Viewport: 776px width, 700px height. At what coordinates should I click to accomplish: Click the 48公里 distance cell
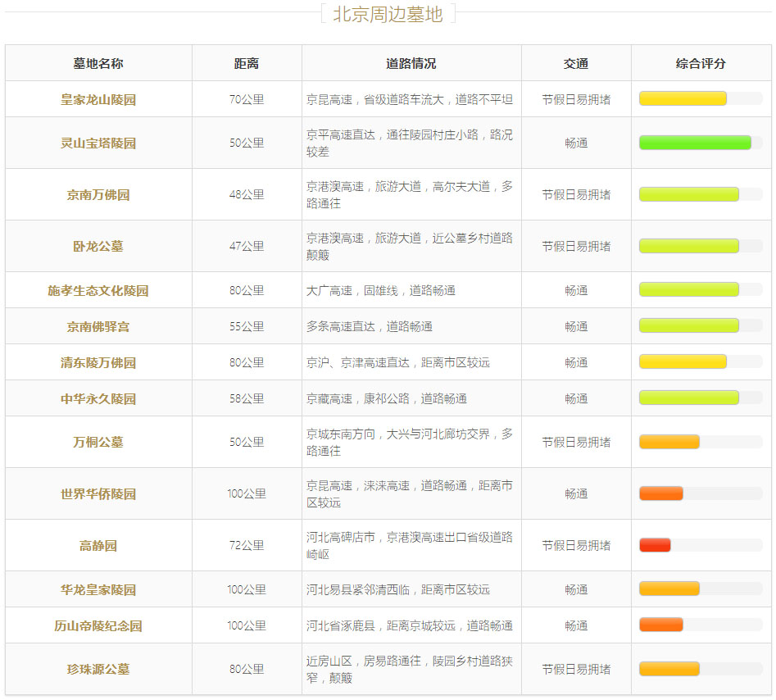(x=247, y=194)
